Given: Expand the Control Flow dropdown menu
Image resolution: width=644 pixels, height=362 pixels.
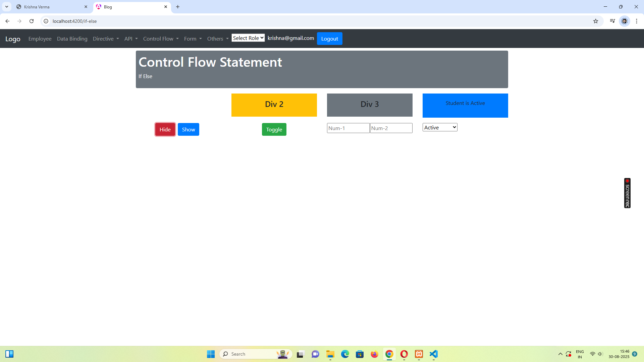Looking at the screenshot, I should pyautogui.click(x=161, y=39).
